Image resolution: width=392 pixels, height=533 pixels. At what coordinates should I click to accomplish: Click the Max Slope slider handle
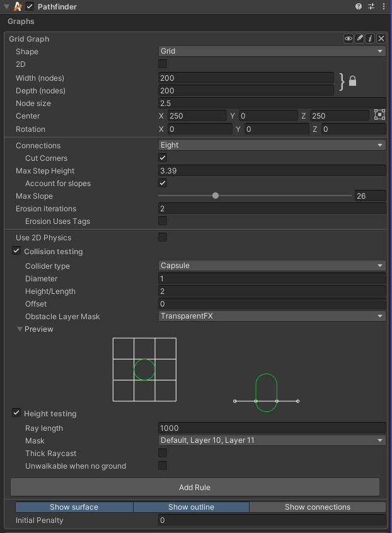[216, 196]
